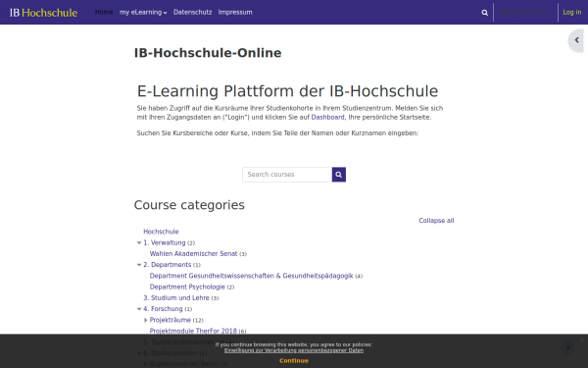The width and height of the screenshot is (588, 368).
Task: Click the IB-Hochschule-Online page heading
Action: click(208, 53)
